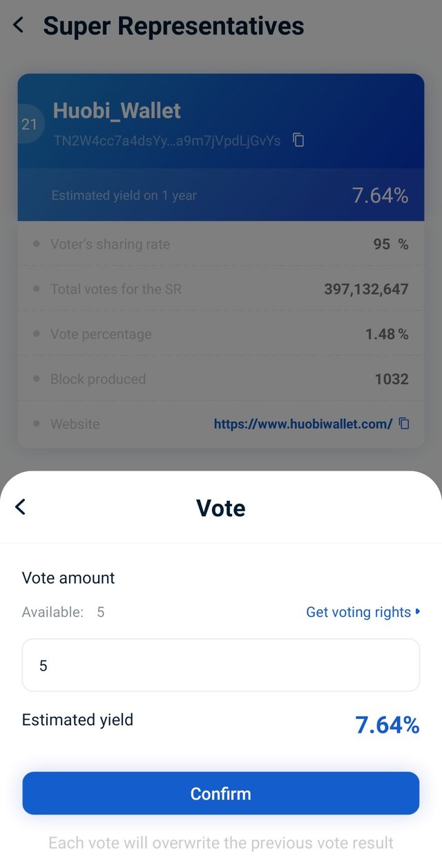
Task: Confirm the vote
Action: [221, 793]
